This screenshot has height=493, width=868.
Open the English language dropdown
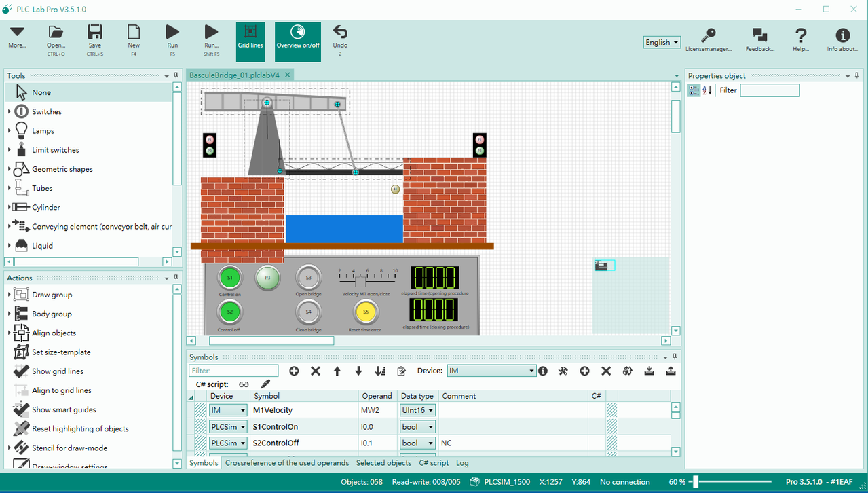pyautogui.click(x=662, y=42)
